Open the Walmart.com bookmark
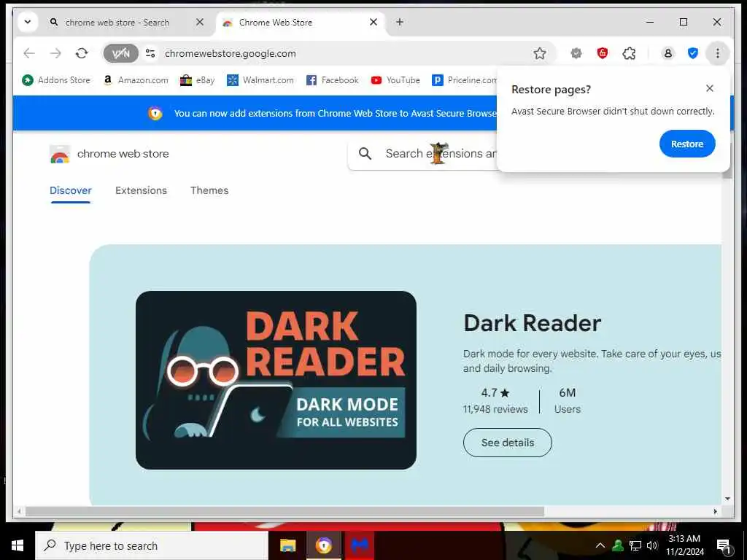This screenshot has height=560, width=747. (260, 80)
